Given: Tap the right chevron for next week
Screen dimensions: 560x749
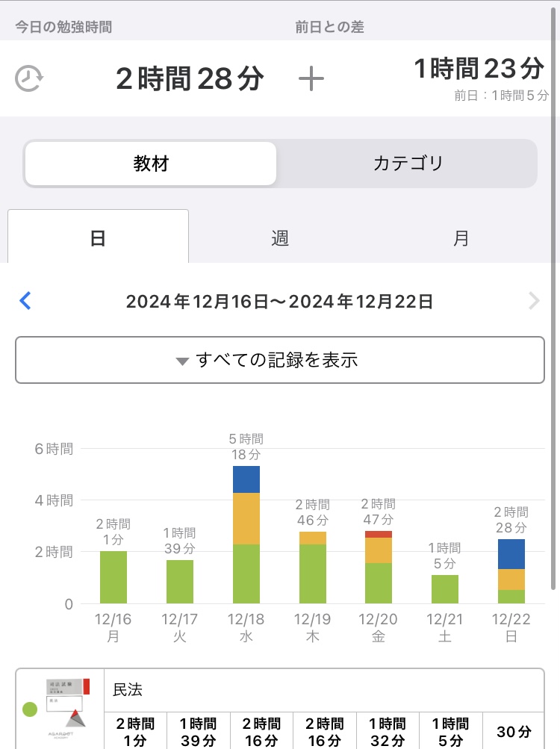Looking at the screenshot, I should [x=533, y=301].
